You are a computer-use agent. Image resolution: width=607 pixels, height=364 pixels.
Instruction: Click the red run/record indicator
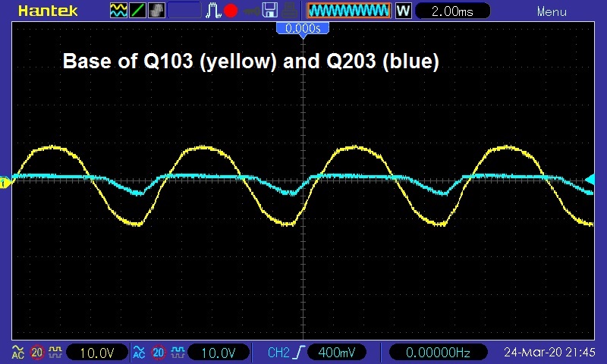coord(231,11)
